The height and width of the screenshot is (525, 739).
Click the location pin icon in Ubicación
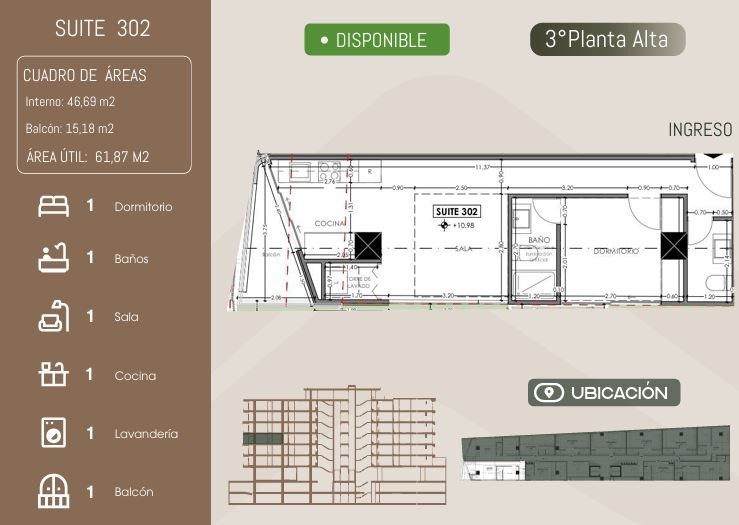pos(549,393)
